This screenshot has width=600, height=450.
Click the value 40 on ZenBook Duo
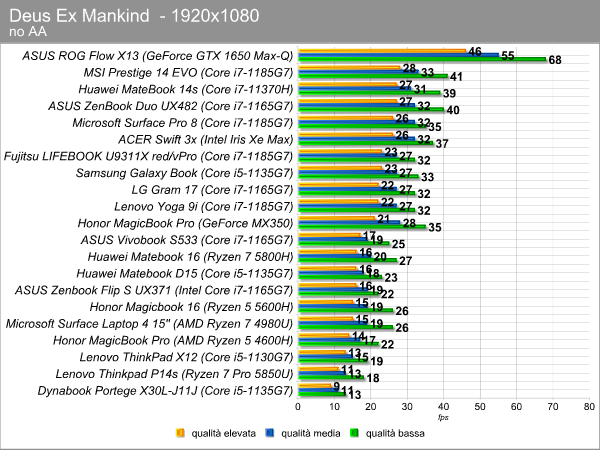coord(453,110)
